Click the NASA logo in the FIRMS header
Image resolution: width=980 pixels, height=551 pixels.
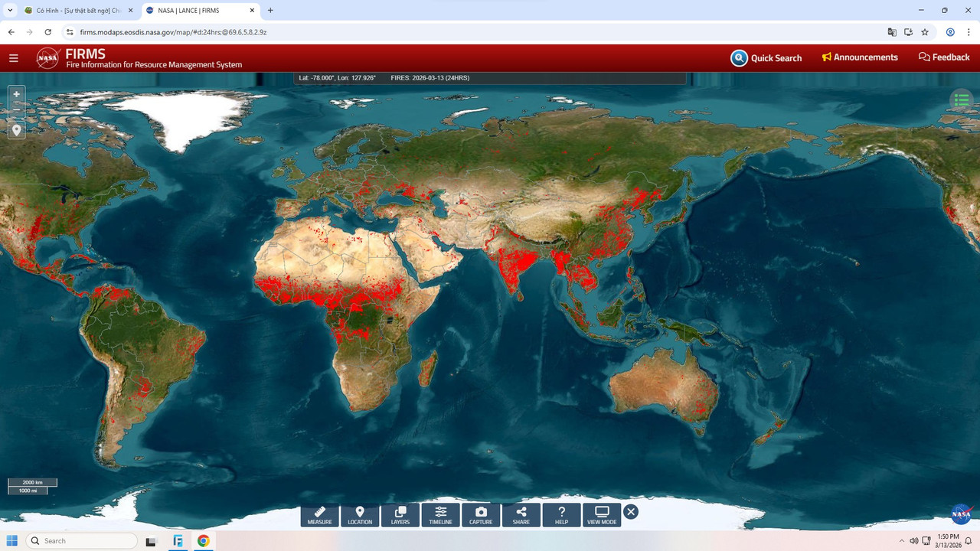[x=48, y=58]
